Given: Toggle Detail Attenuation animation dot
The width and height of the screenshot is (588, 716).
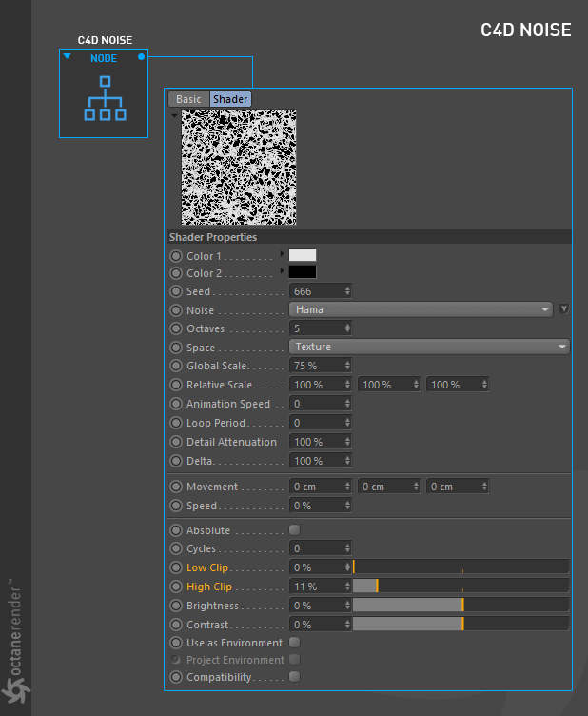Looking at the screenshot, I should (x=176, y=442).
